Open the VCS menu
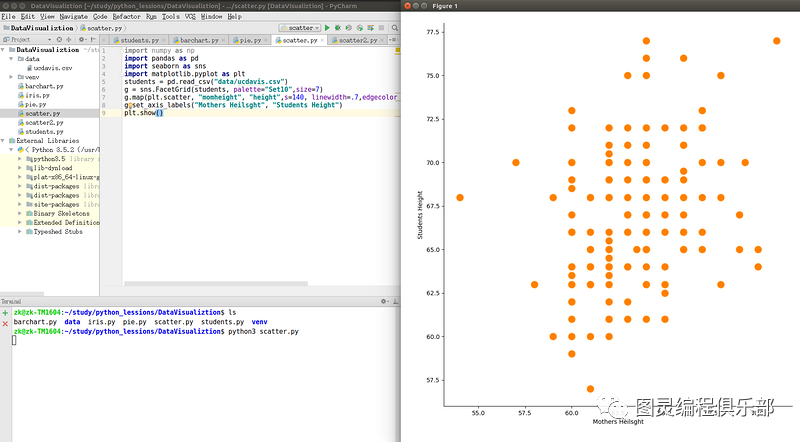This screenshot has height=442, width=800. point(190,16)
